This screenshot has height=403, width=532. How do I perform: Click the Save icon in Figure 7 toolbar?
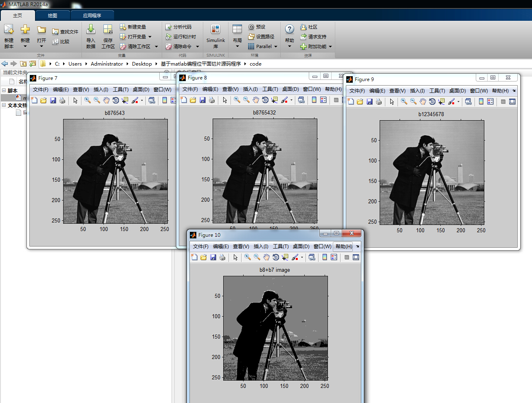click(x=53, y=100)
